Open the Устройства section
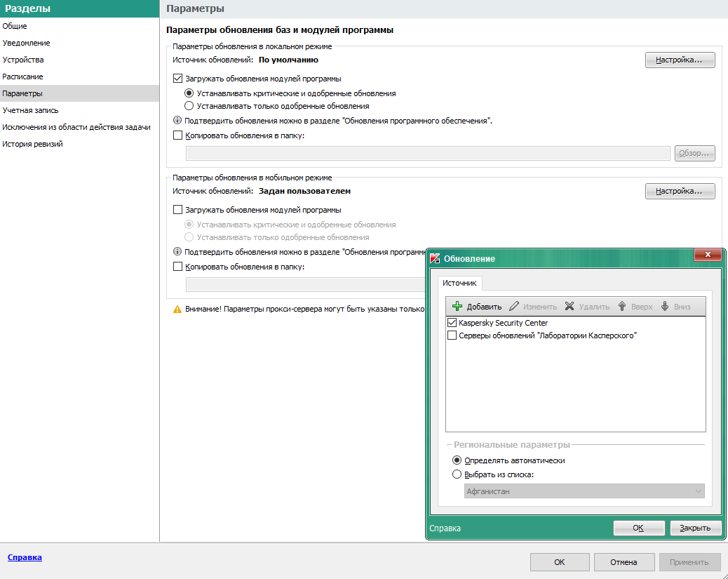This screenshot has height=579, width=728. pyautogui.click(x=79, y=60)
